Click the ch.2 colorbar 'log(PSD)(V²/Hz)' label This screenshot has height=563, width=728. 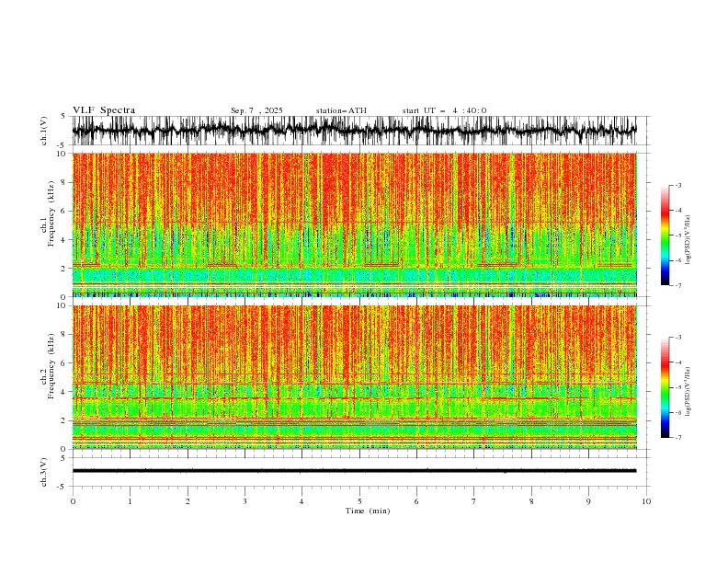[688, 392]
